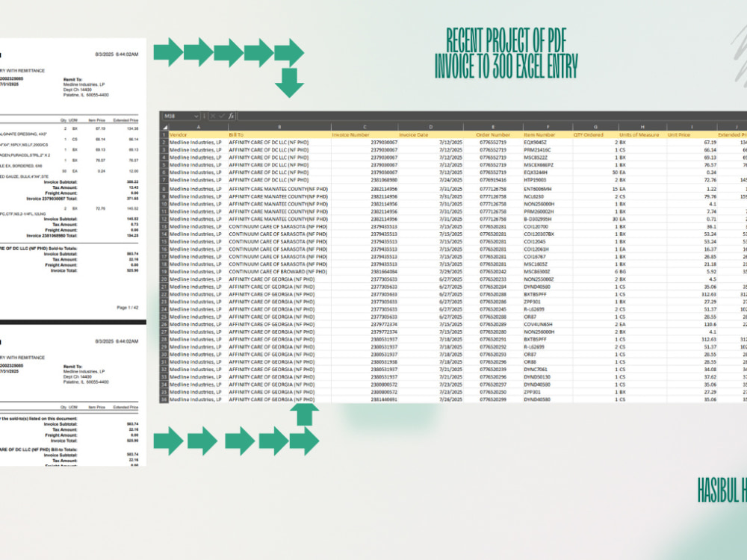Click 'Page 1 / 42' in PDF preview
Image resolution: width=747 pixels, height=560 pixels.
[127, 308]
